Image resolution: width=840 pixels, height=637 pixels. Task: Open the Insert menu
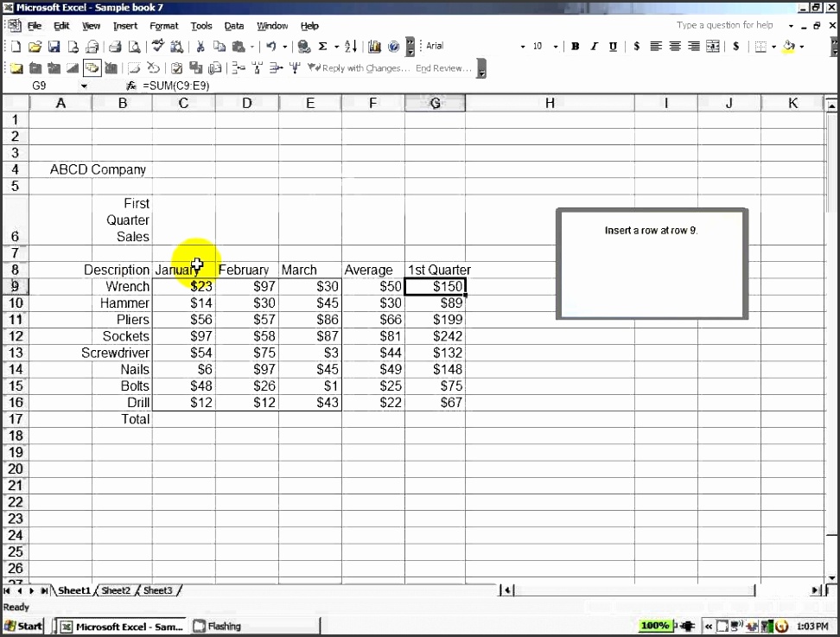pos(125,25)
